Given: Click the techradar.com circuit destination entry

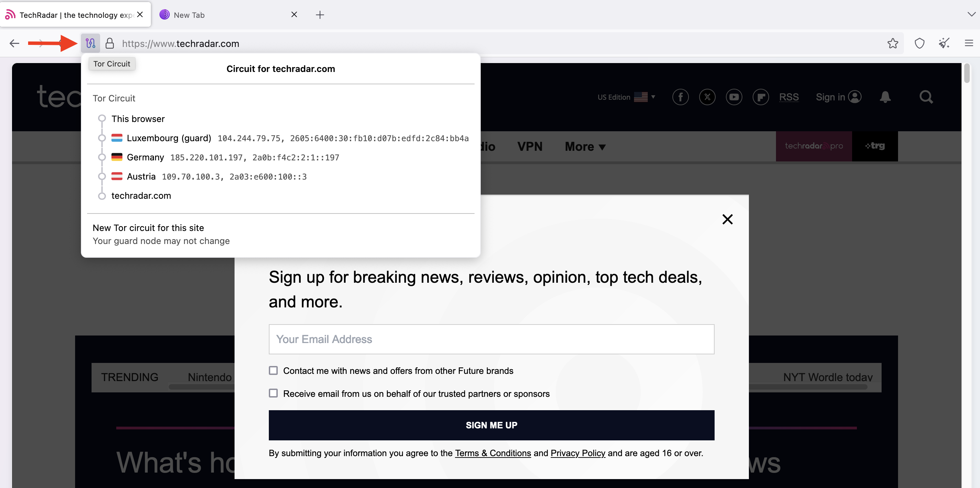Looking at the screenshot, I should tap(141, 195).
